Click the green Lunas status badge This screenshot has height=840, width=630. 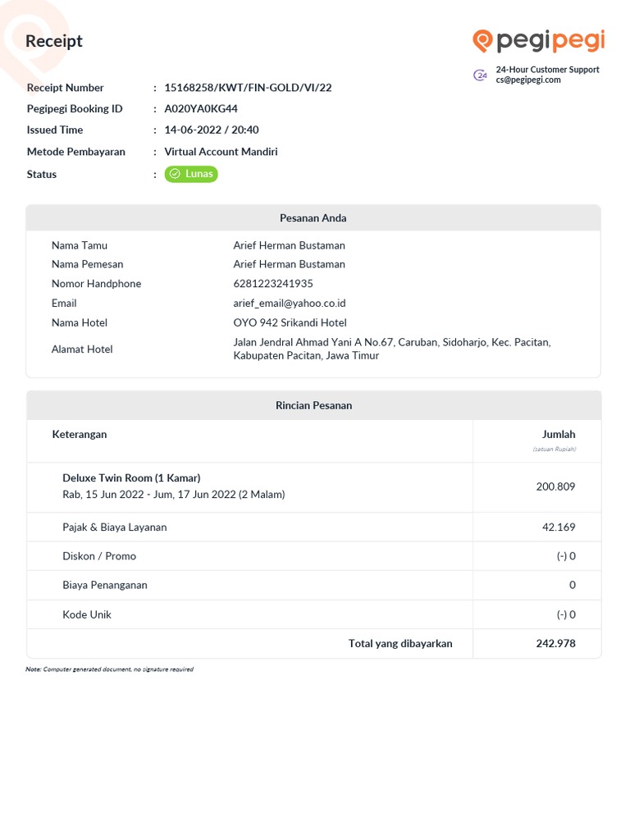pyautogui.click(x=191, y=174)
